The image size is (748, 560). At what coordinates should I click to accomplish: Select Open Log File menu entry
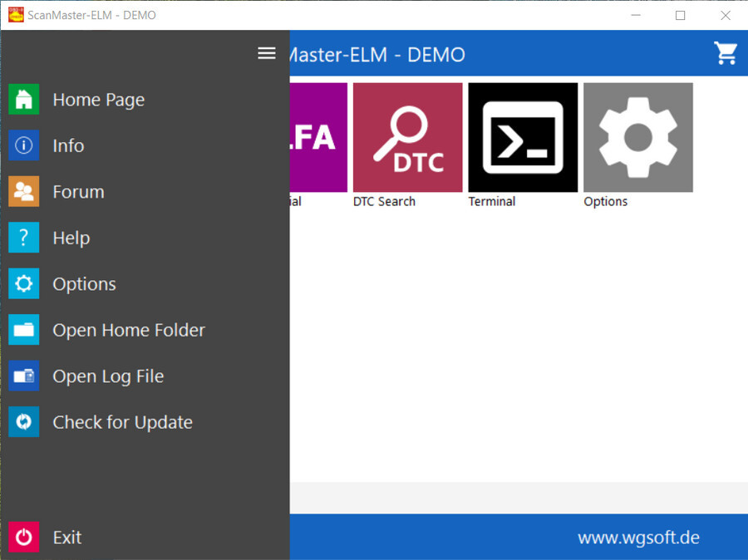[108, 376]
